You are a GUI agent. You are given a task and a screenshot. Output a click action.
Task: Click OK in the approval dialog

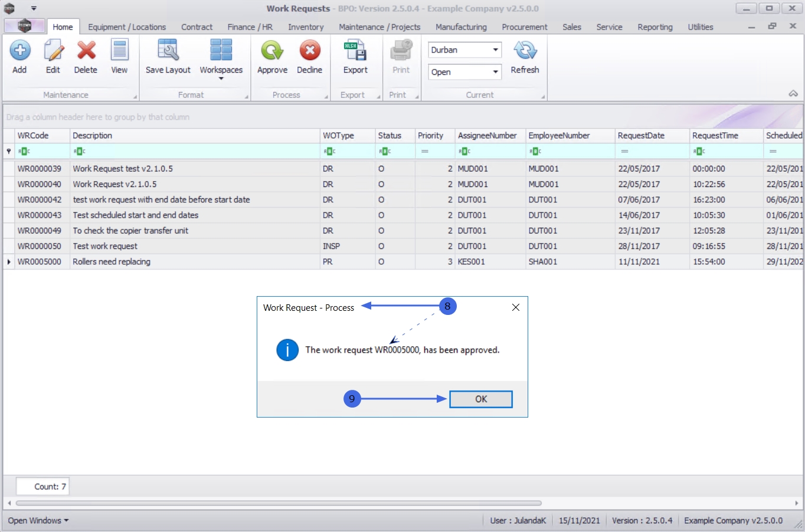[x=481, y=399]
